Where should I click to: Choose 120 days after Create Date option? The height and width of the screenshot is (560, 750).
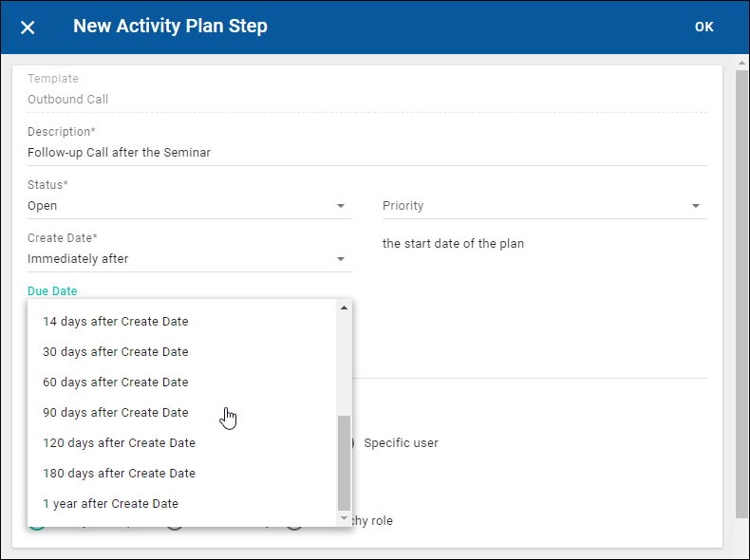120,443
